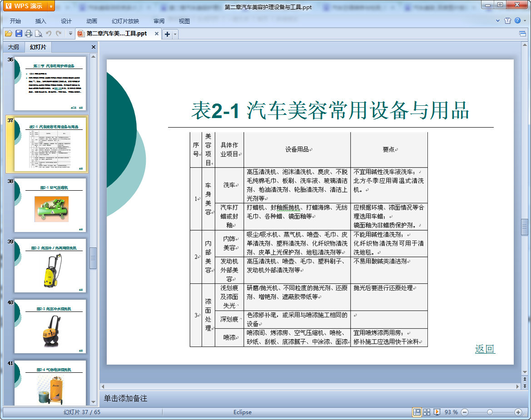Click the Print icon

tap(29, 34)
